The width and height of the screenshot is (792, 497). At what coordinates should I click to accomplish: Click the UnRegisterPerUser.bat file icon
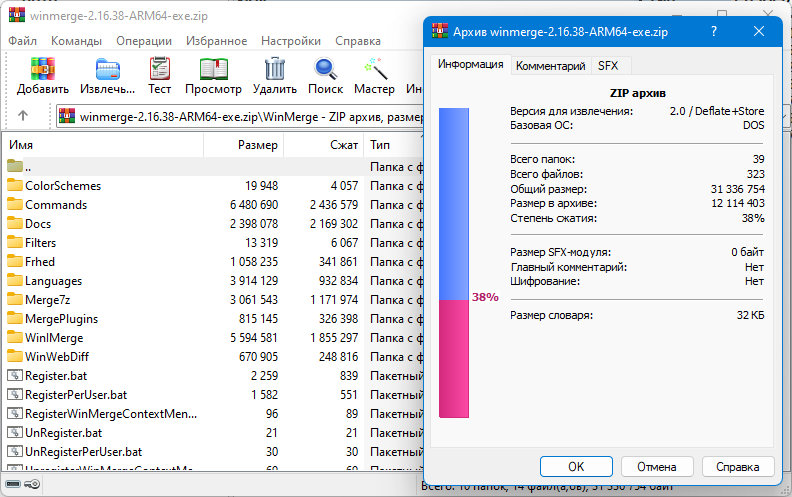(x=15, y=452)
